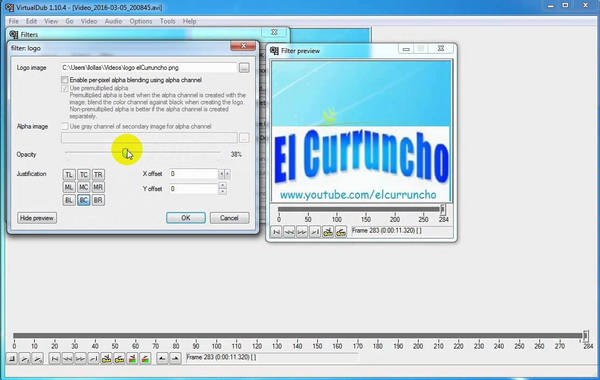Click the Opacity slider thumb
600x380 pixels.
point(126,153)
